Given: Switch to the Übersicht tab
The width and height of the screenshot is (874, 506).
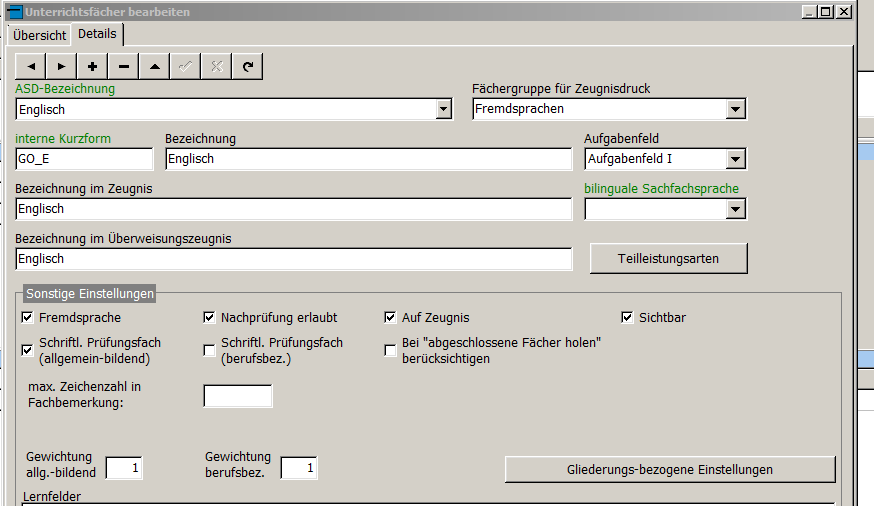Looking at the screenshot, I should point(40,35).
